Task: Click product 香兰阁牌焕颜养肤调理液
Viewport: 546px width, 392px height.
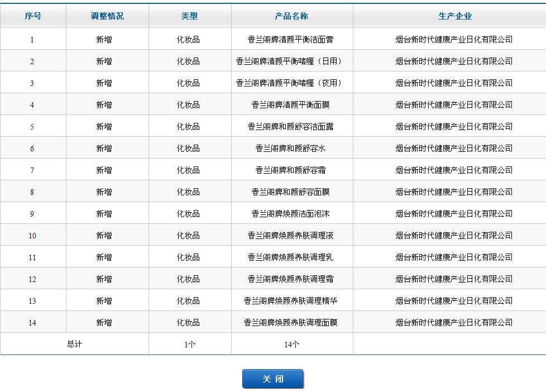Action: point(291,236)
